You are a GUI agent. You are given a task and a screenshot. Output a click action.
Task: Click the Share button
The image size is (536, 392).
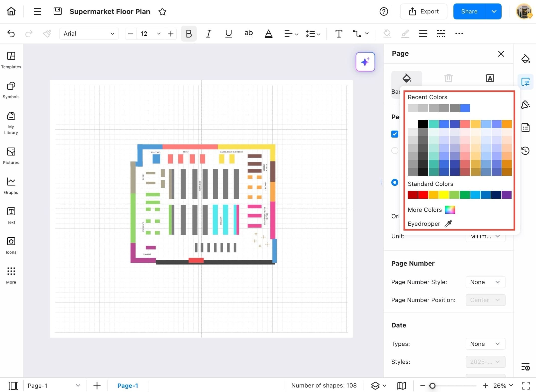point(469,11)
